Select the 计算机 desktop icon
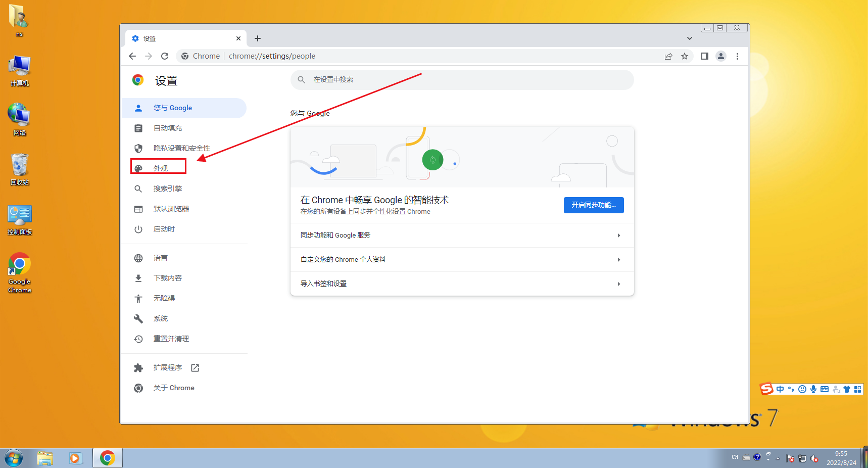 [x=19, y=71]
